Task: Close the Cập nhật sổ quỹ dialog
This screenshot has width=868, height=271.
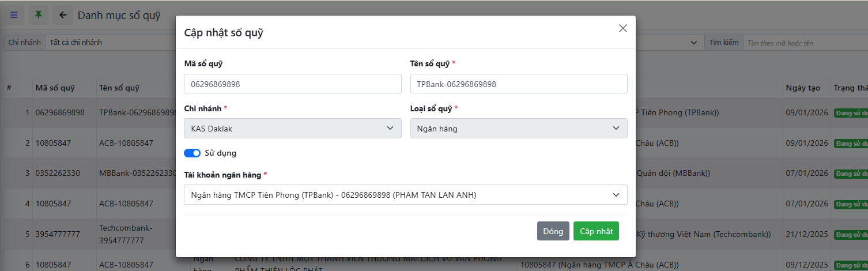Action: click(x=622, y=28)
